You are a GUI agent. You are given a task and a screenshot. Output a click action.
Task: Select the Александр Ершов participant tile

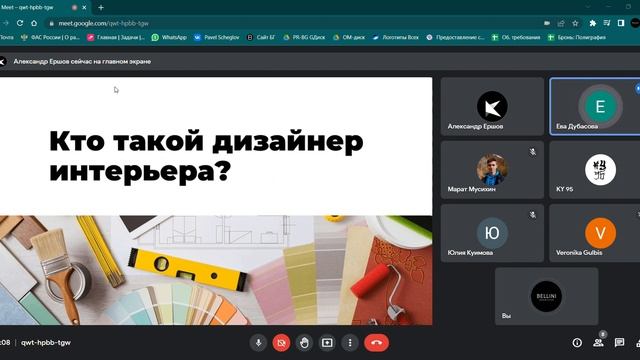492,107
